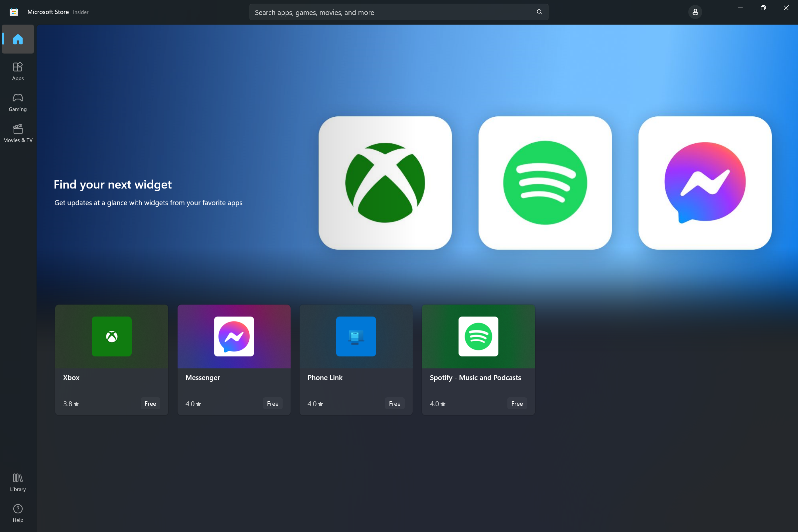The height and width of the screenshot is (532, 798).
Task: Open the Movies & TV section
Action: (x=17, y=132)
